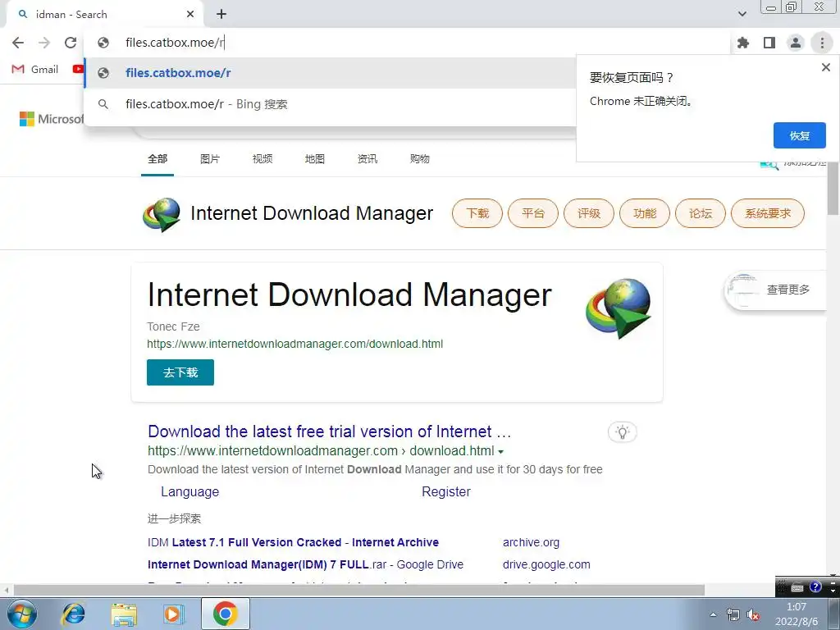Click the keyboard icon in language bar

[797, 587]
